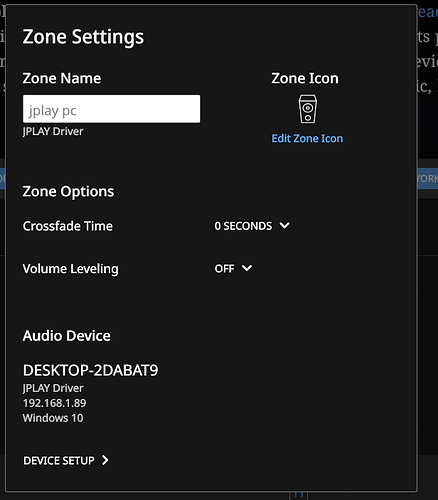Click the Crossfade Time label
438x500 pixels.
(x=68, y=226)
